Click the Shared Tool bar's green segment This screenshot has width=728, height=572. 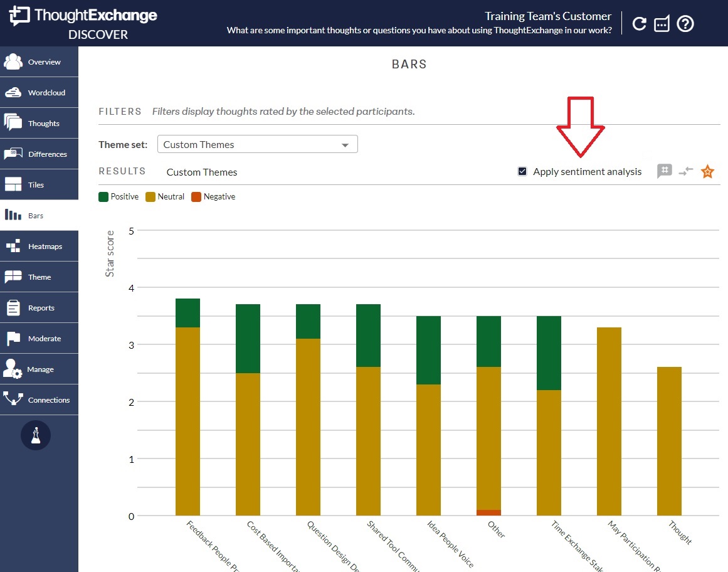[x=368, y=336]
